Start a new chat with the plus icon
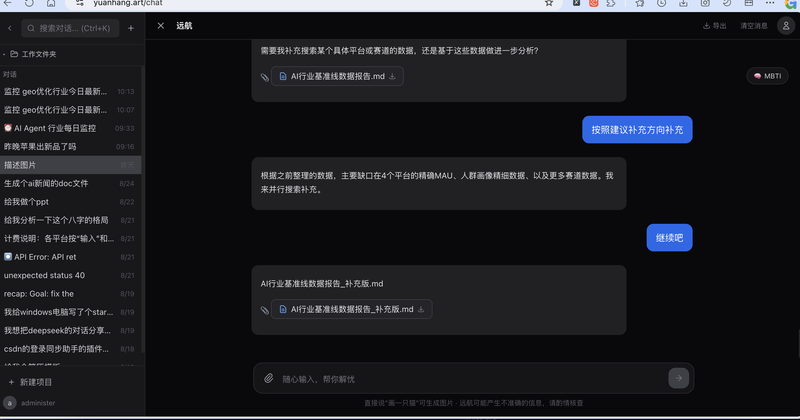800x420 pixels. tap(131, 28)
